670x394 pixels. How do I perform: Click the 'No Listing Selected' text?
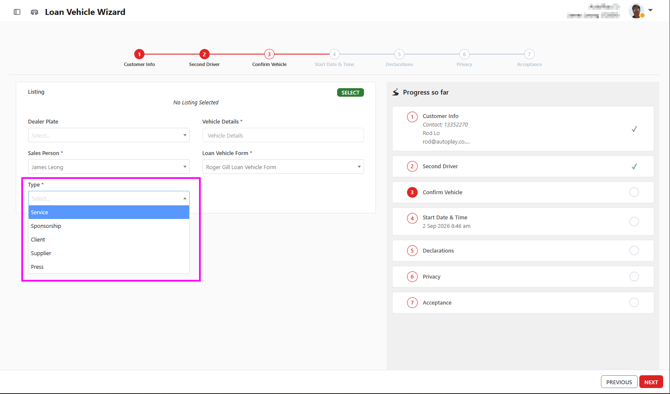pyautogui.click(x=196, y=103)
